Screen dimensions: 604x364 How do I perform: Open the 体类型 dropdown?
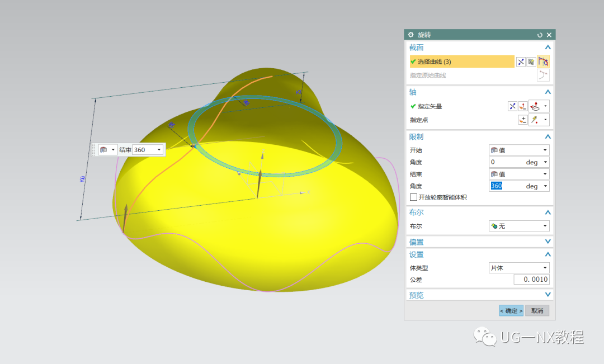point(519,268)
